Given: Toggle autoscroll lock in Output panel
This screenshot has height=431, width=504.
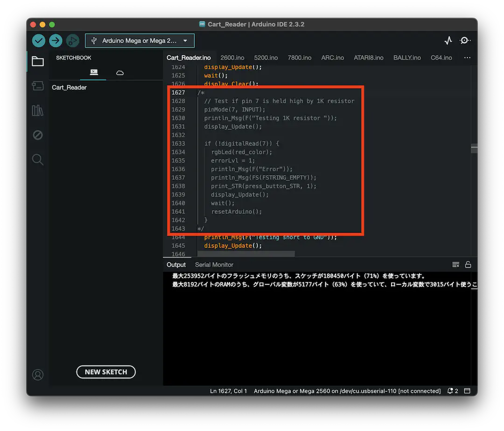Looking at the screenshot, I should tap(468, 264).
